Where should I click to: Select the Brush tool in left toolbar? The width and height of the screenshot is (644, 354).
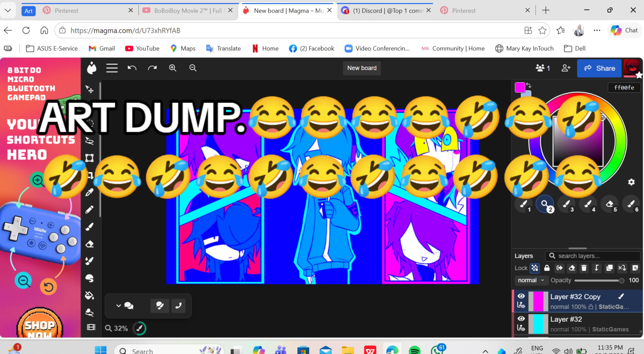click(x=90, y=227)
